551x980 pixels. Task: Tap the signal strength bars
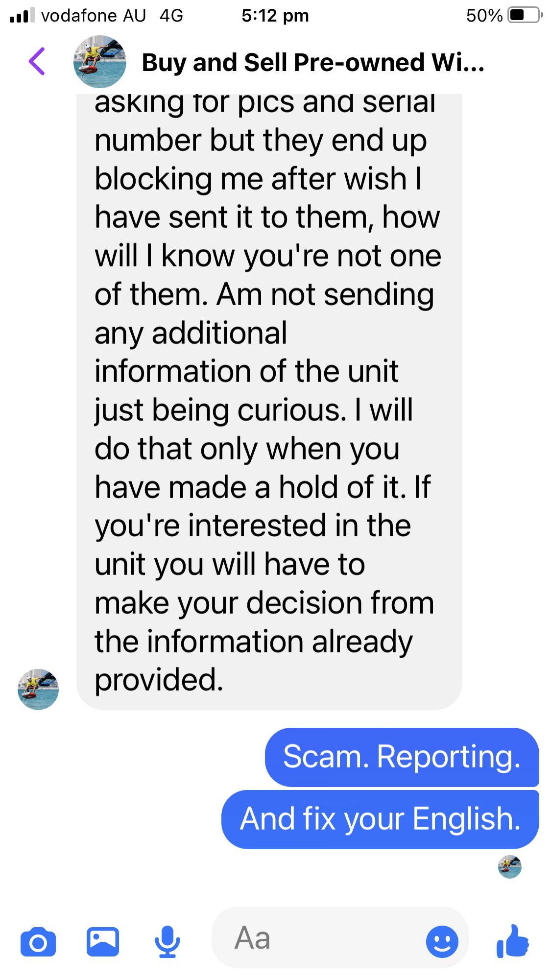[22, 15]
